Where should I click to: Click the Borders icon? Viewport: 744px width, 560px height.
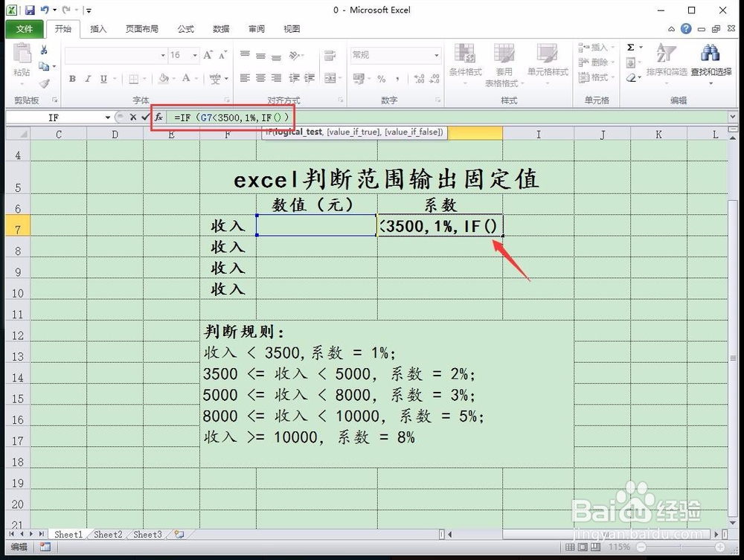click(134, 79)
